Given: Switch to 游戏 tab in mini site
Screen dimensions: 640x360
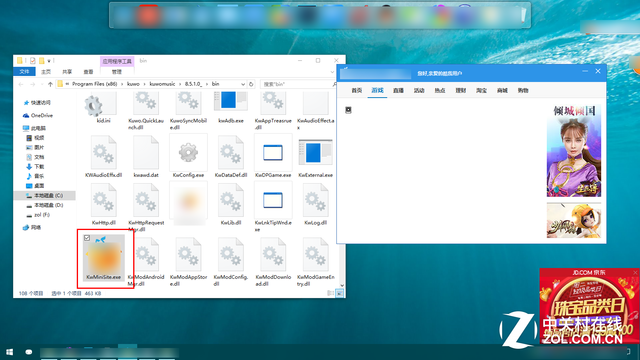Looking at the screenshot, I should [378, 90].
